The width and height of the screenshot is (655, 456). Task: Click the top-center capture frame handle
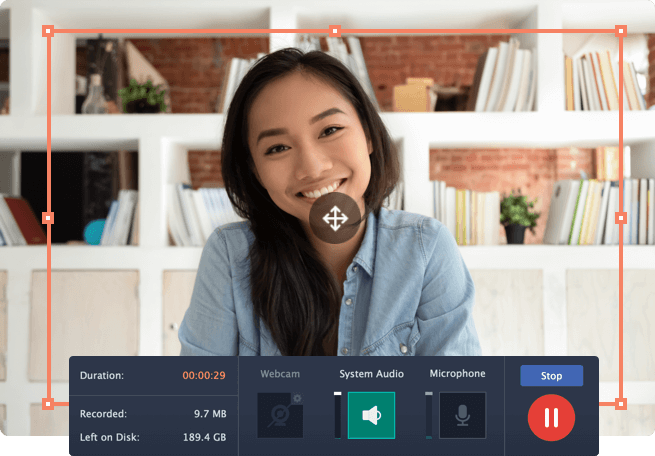click(x=335, y=31)
